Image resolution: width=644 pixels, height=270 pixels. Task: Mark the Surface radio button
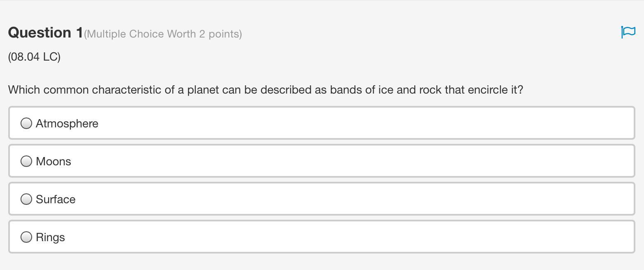point(26,199)
